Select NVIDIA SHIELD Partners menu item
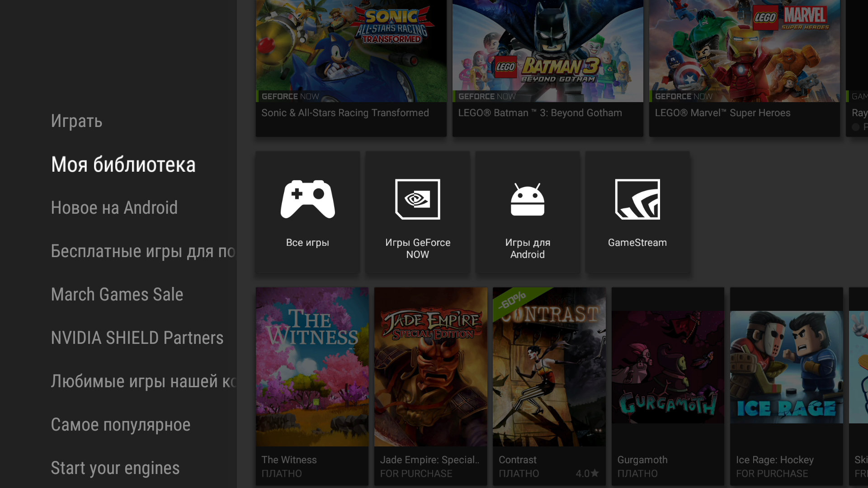Screen dimensions: 868x488 [137, 338]
